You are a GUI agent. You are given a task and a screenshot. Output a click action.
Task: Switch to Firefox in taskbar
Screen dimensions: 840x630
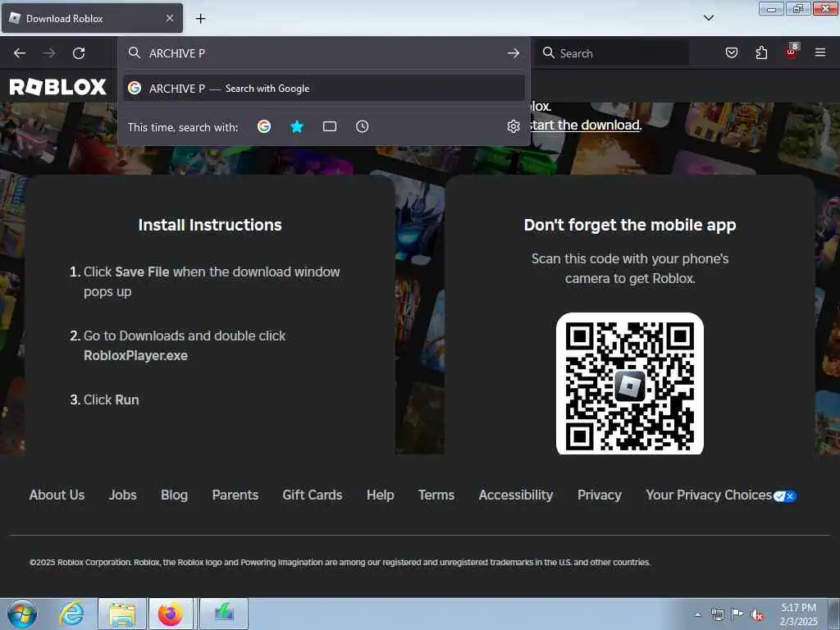[x=171, y=614]
